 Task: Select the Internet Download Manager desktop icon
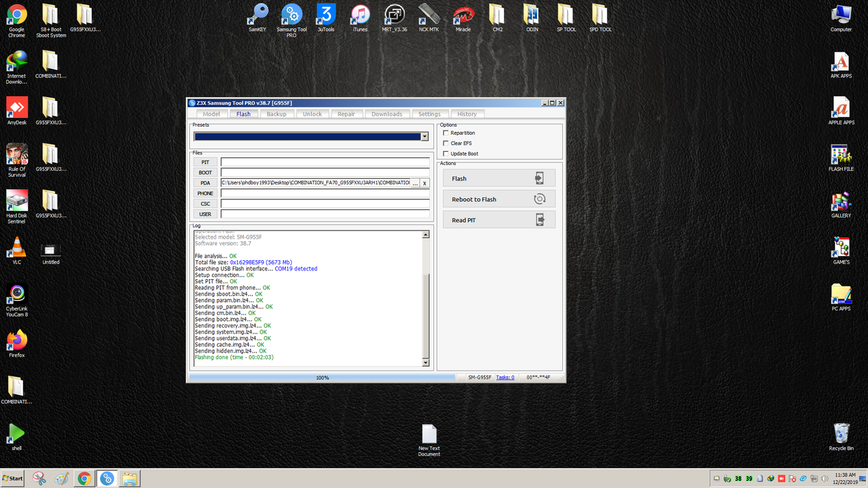16,67
